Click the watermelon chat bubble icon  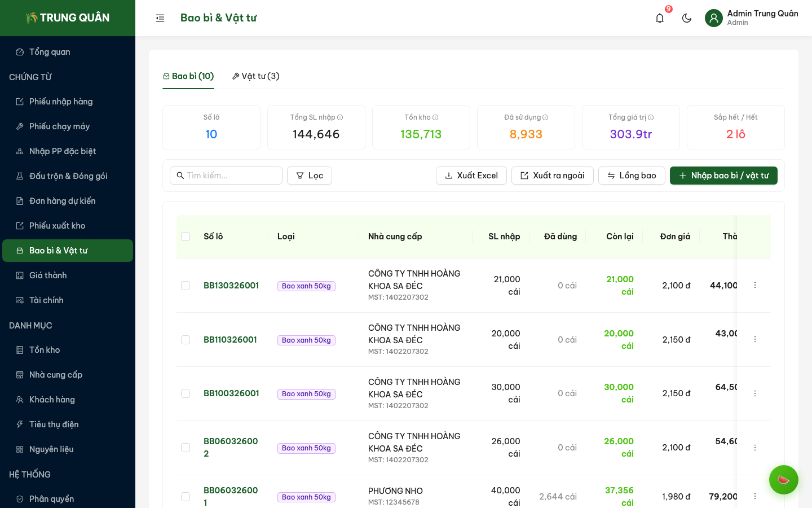783,480
